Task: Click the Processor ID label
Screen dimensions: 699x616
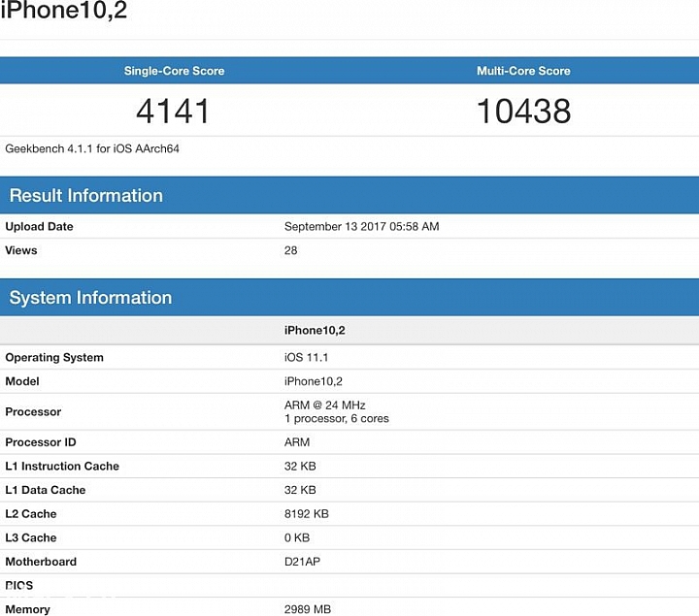Action: coord(41,442)
